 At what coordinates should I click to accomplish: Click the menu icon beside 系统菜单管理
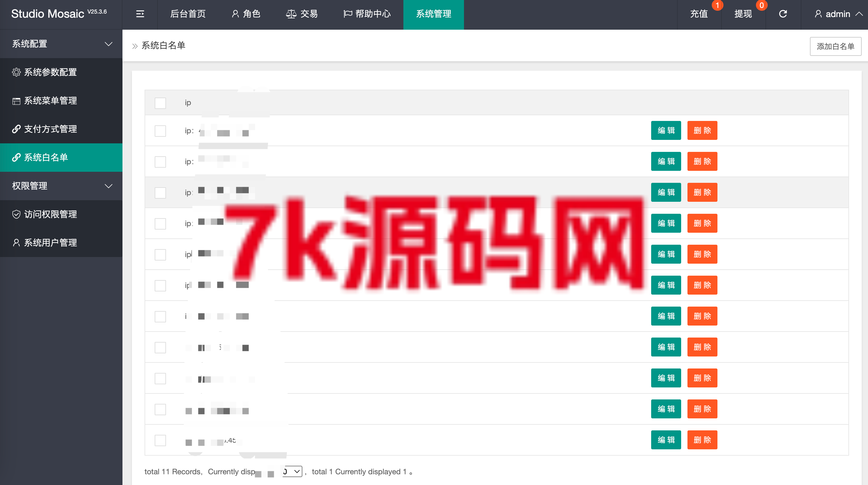[x=16, y=101]
